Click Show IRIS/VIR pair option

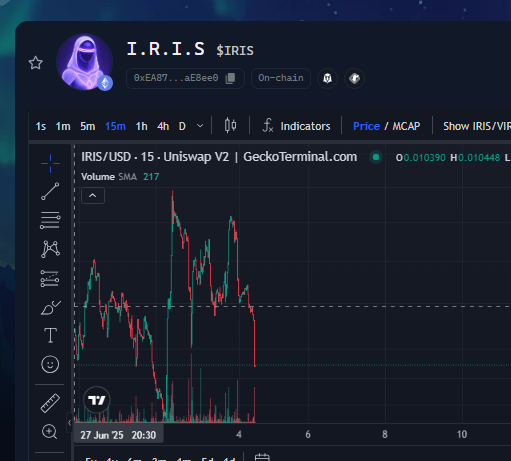[x=477, y=126]
